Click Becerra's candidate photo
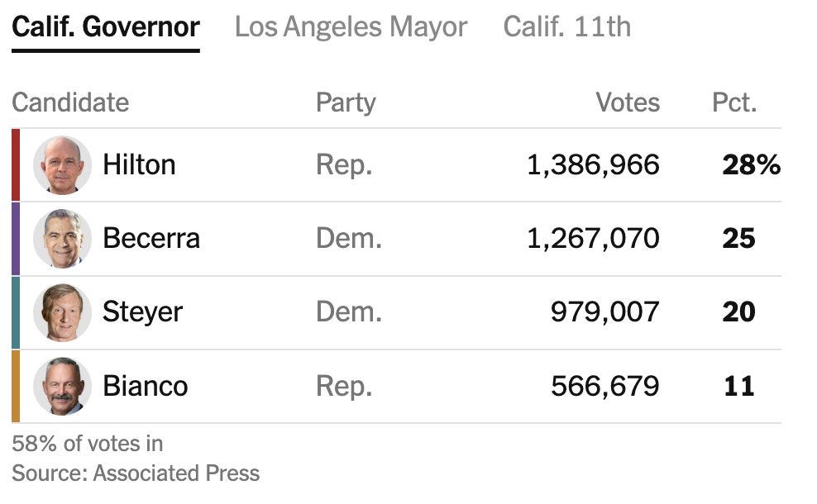817x504 pixels. [63, 239]
